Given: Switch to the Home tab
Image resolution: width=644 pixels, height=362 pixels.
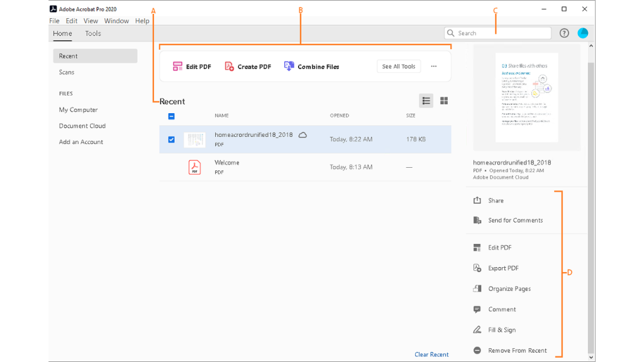Looking at the screenshot, I should [62, 34].
